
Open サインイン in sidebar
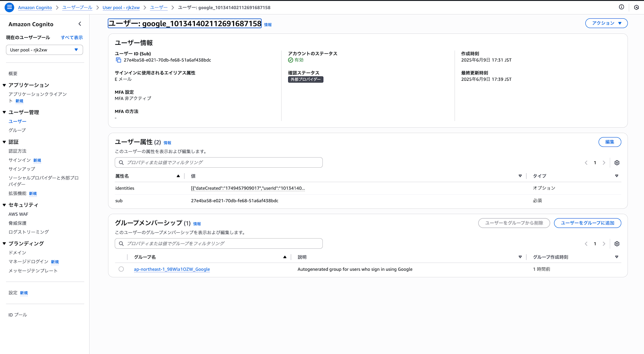(20, 160)
